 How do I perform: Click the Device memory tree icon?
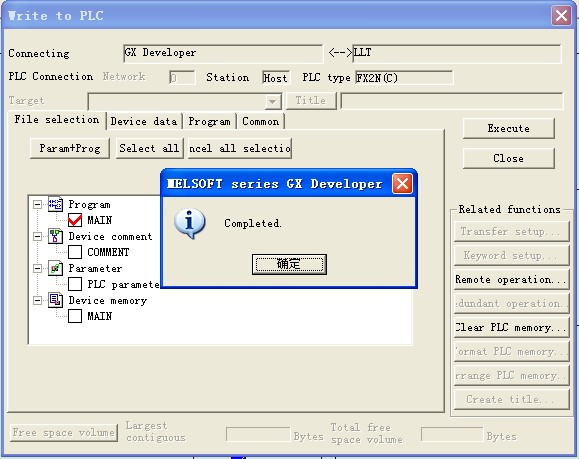point(55,300)
